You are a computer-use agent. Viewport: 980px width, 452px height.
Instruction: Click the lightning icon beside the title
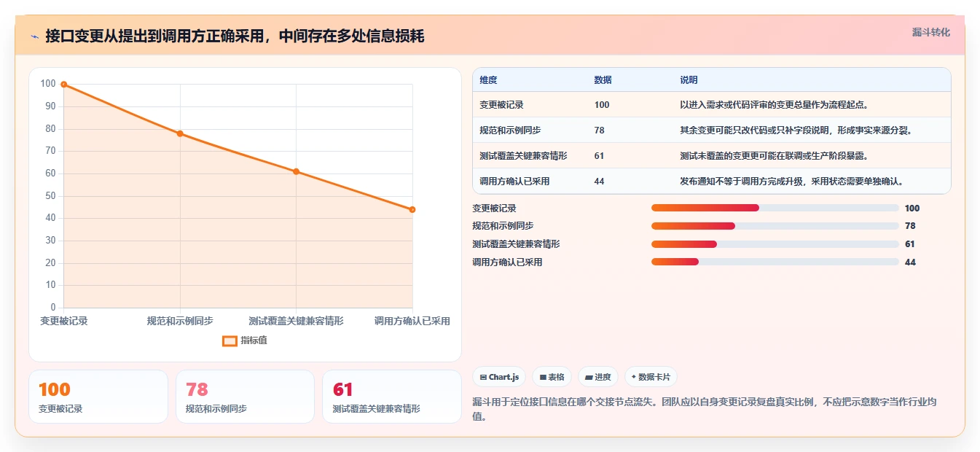(x=35, y=36)
